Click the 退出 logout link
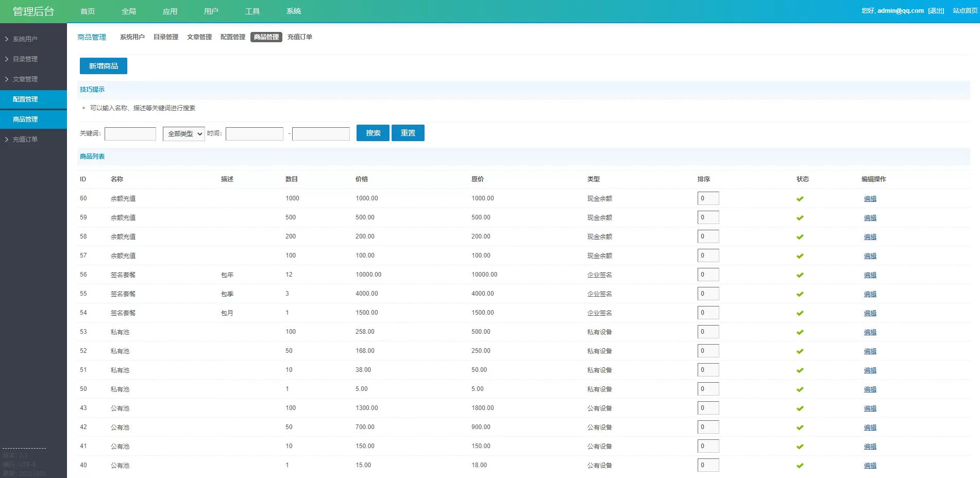Viewport: 980px width, 478px height. coord(936,11)
